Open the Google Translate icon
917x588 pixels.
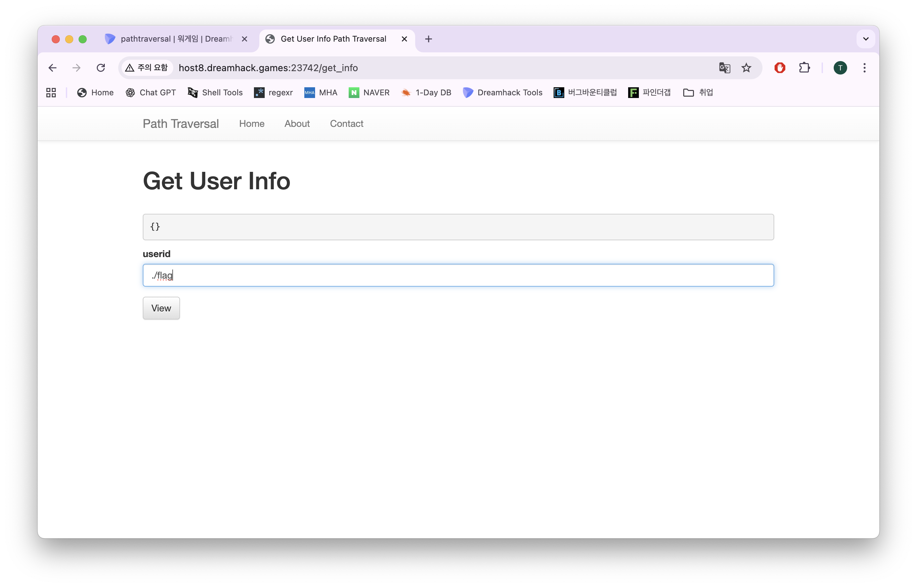pos(725,68)
